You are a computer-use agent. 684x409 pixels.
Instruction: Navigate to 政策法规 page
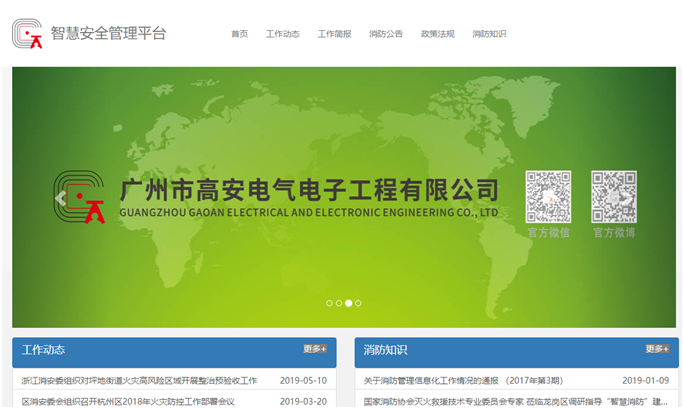tap(437, 34)
